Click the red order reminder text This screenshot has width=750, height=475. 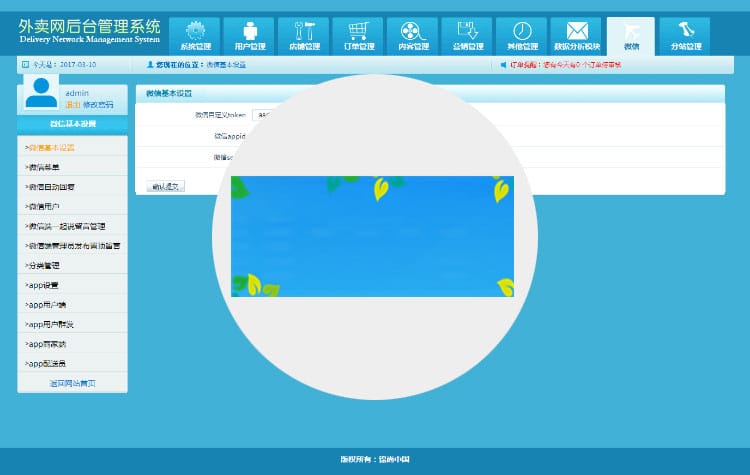pyautogui.click(x=565, y=65)
